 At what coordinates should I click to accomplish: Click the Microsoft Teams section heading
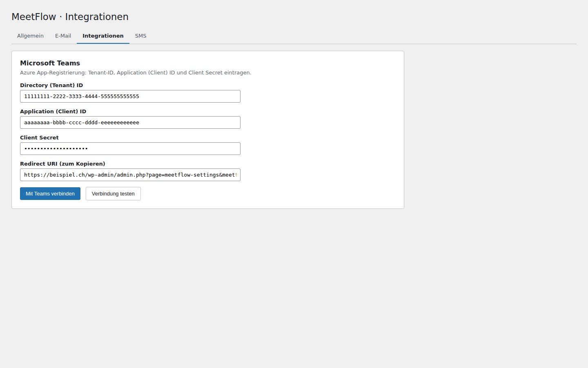click(50, 63)
